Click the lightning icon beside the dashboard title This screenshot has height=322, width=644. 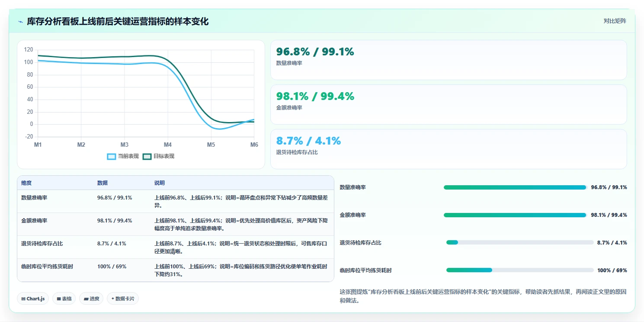(x=20, y=22)
